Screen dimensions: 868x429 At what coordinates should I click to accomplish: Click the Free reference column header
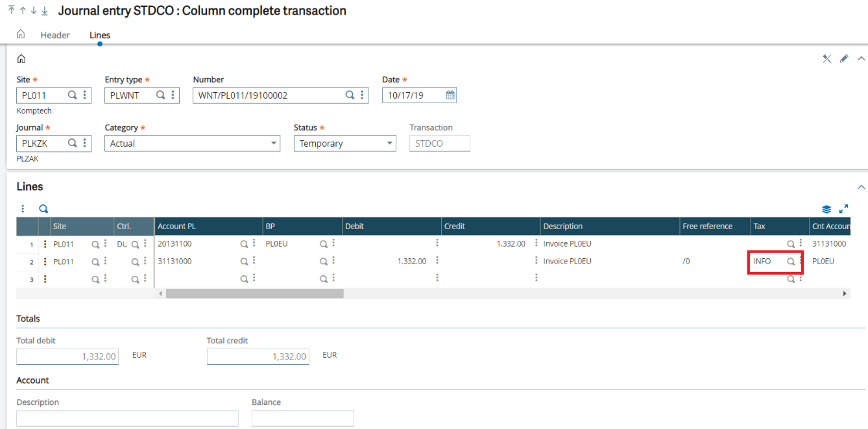click(714, 227)
